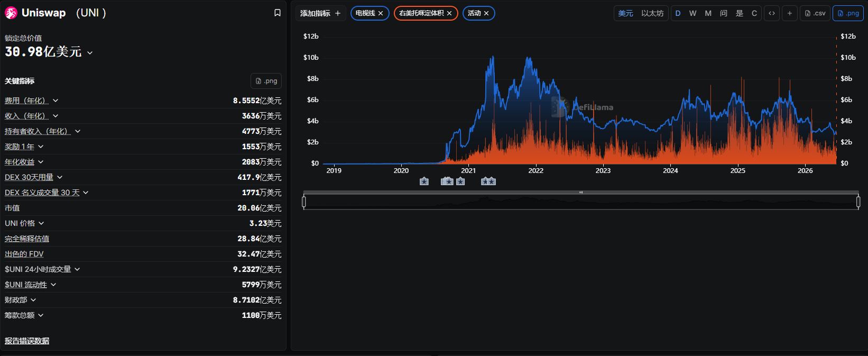The image size is (868, 356).
Task: Click the 5799万美元 value
Action: 262,285
